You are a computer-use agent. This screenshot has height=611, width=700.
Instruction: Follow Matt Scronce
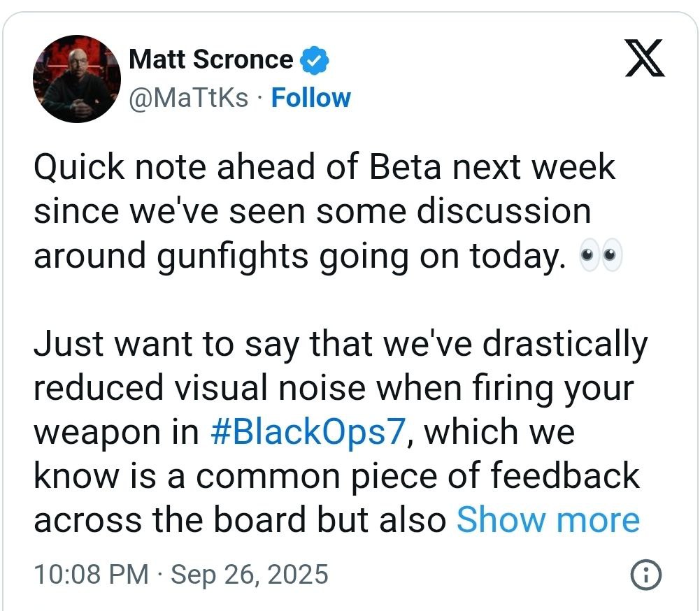tap(310, 98)
